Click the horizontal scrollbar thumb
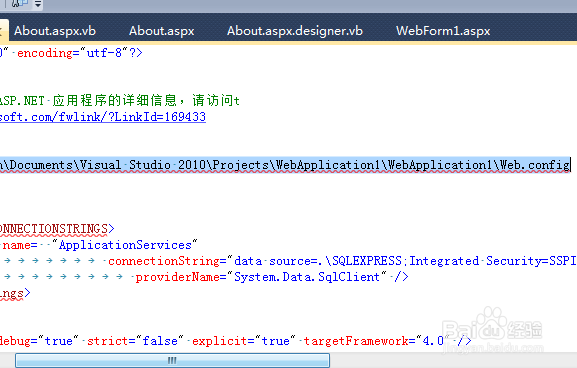This screenshot has width=577, height=368. click(x=172, y=360)
